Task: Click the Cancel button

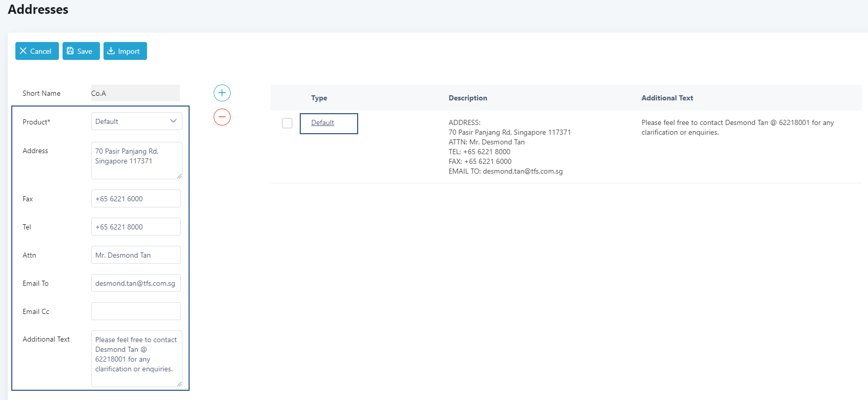Action: (x=37, y=51)
